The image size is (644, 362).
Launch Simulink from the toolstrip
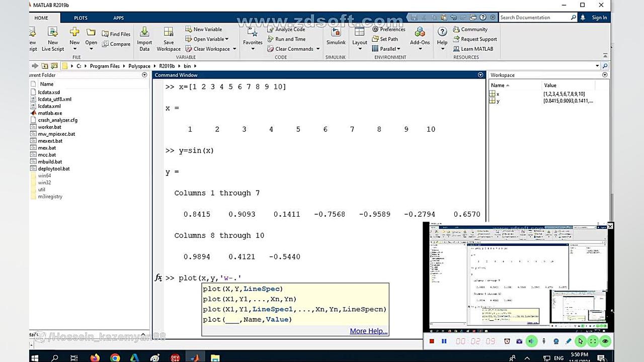(x=336, y=36)
